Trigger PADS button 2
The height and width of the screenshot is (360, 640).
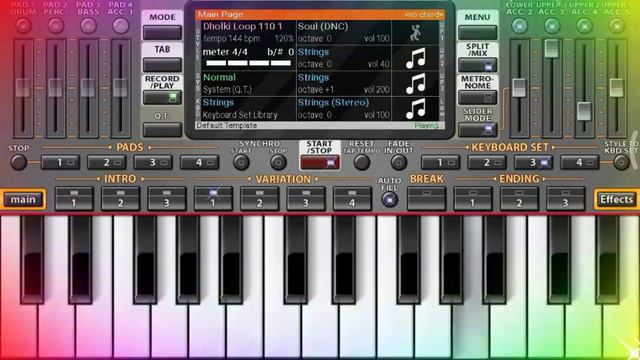point(107,162)
